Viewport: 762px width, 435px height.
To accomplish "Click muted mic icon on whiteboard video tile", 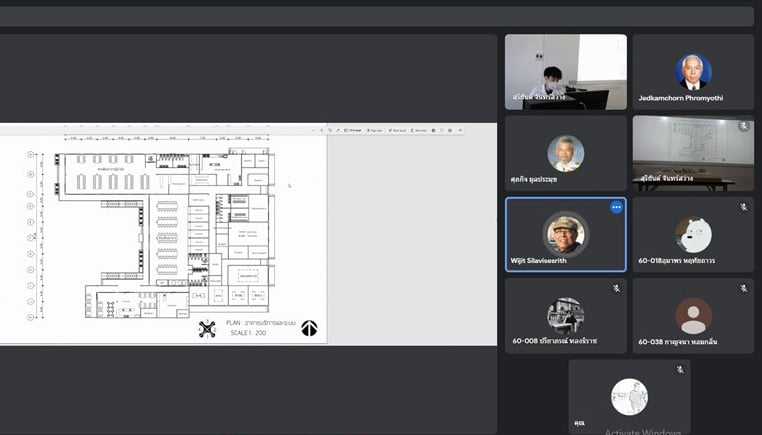I will [743, 126].
